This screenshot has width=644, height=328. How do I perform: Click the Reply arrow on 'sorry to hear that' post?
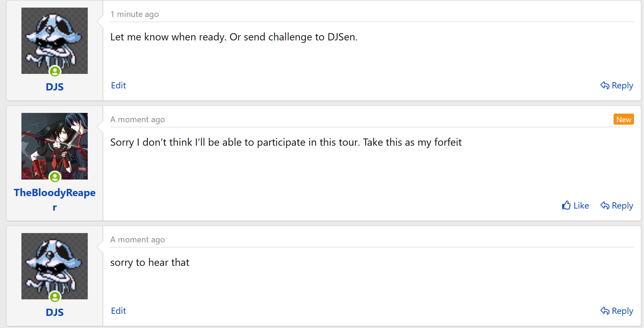pos(605,311)
